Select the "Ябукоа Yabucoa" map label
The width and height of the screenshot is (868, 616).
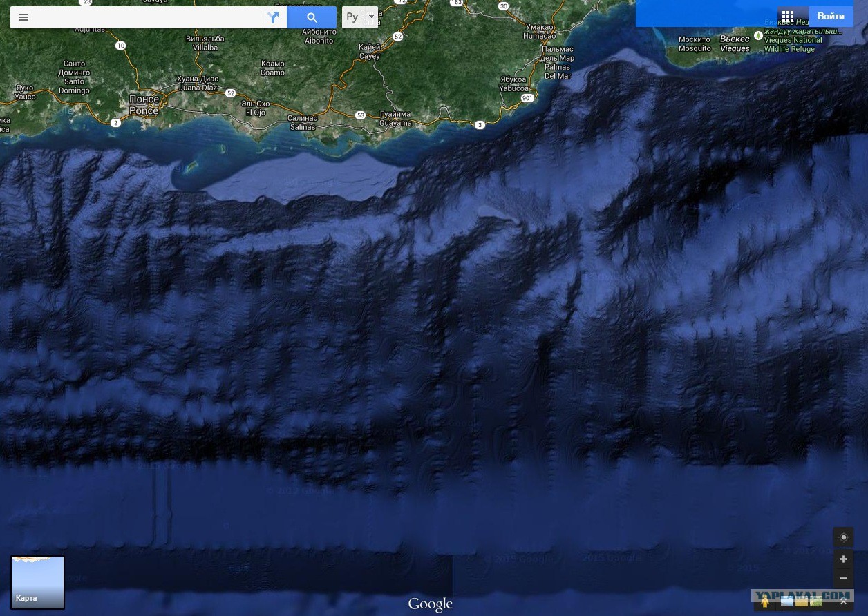513,84
